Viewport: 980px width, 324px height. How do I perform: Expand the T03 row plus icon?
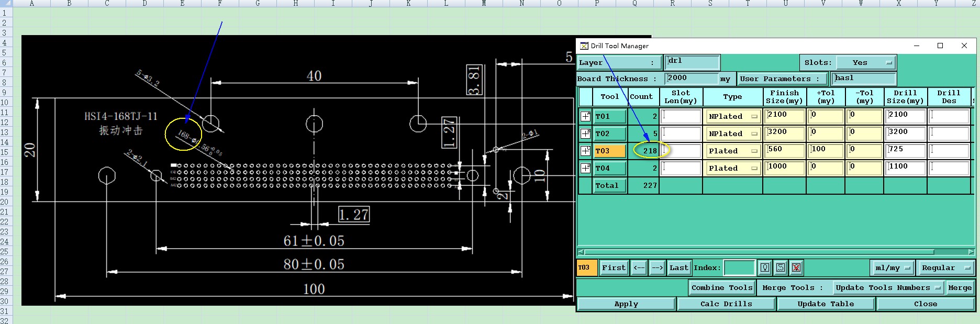pos(585,151)
